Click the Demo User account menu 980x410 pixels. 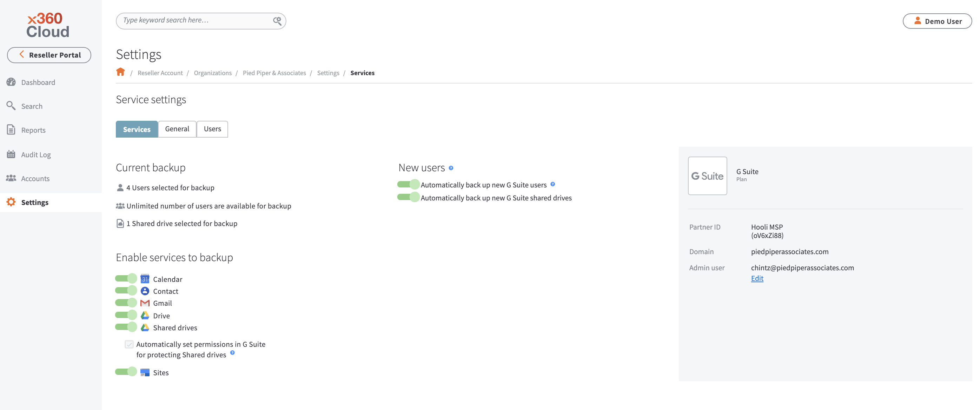(x=937, y=21)
